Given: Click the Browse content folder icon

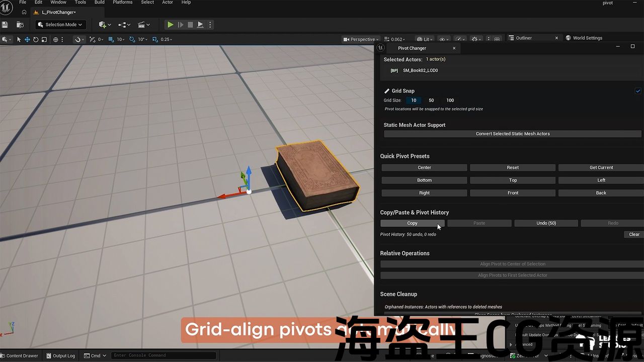Looking at the screenshot, I should (x=20, y=25).
